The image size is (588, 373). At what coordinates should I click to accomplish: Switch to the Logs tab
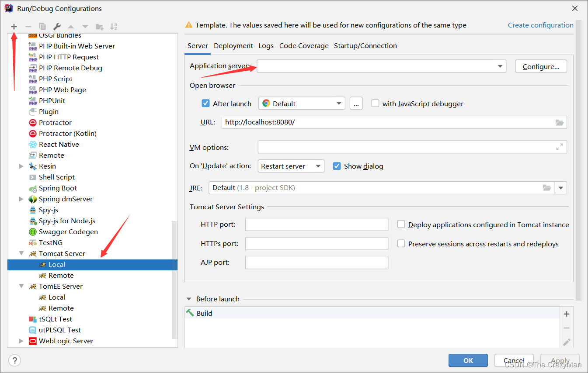click(266, 46)
